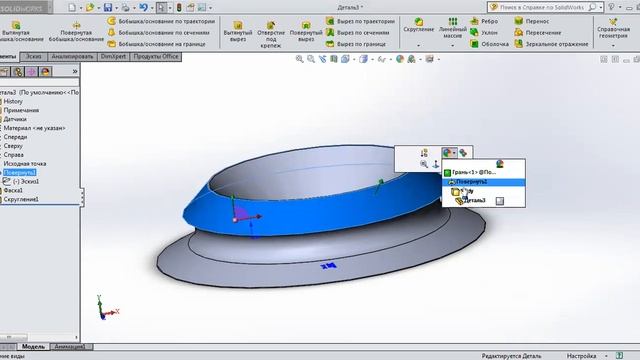Expand the manager panel tabs chevron
Viewport: 640px width, 360px height.
pos(75,71)
